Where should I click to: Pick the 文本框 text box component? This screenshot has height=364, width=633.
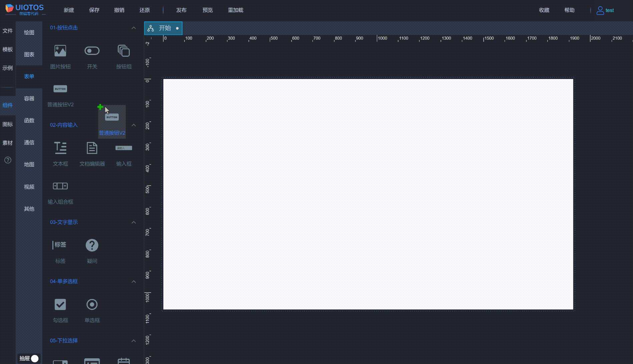(60, 148)
